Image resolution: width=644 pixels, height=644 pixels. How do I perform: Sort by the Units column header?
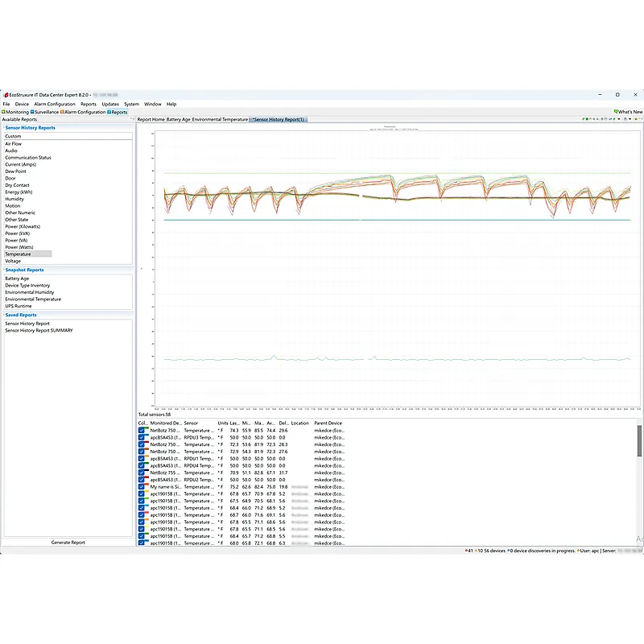coord(223,423)
